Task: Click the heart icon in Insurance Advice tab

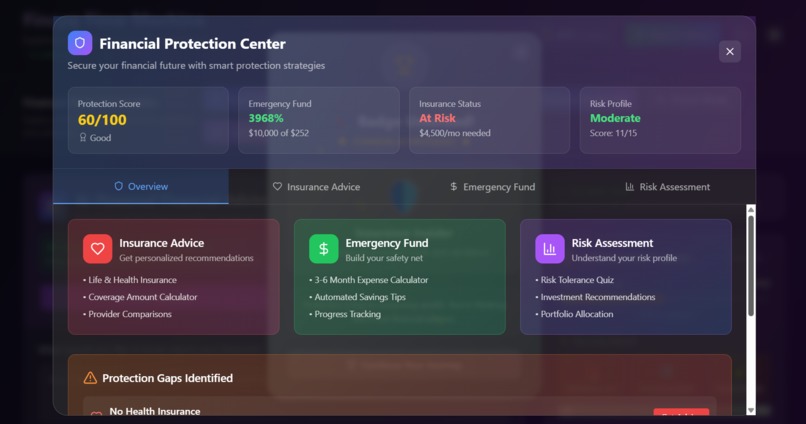Action: (277, 187)
